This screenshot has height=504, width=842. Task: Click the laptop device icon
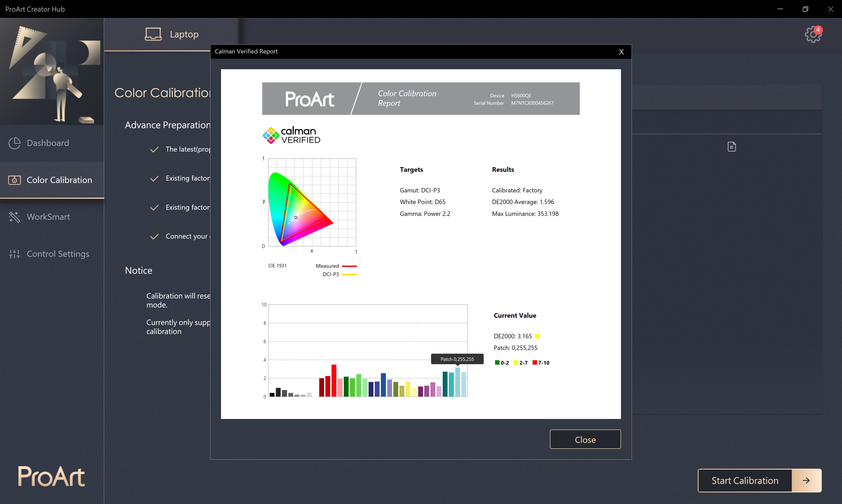pyautogui.click(x=153, y=34)
